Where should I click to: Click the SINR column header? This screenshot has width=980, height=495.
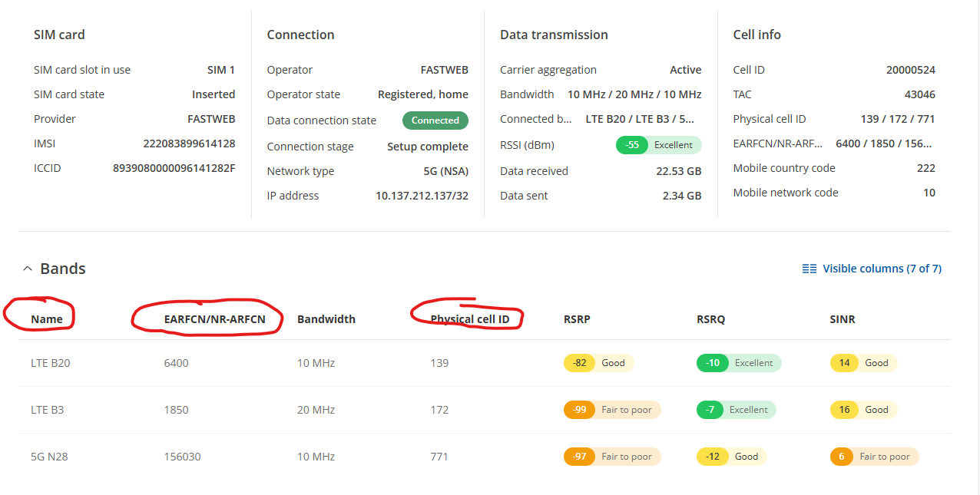click(843, 319)
